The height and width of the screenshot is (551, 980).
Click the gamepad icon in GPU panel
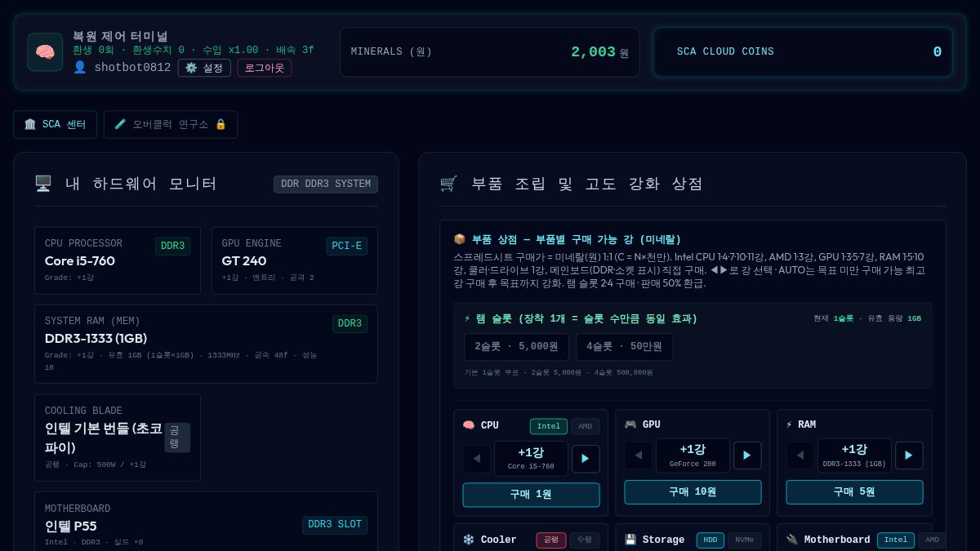coord(630,424)
